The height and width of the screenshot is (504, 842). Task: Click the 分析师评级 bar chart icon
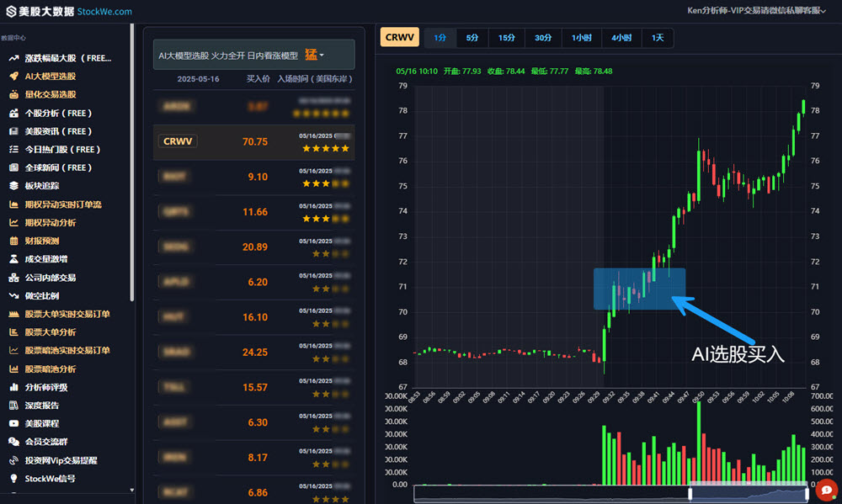(x=13, y=387)
